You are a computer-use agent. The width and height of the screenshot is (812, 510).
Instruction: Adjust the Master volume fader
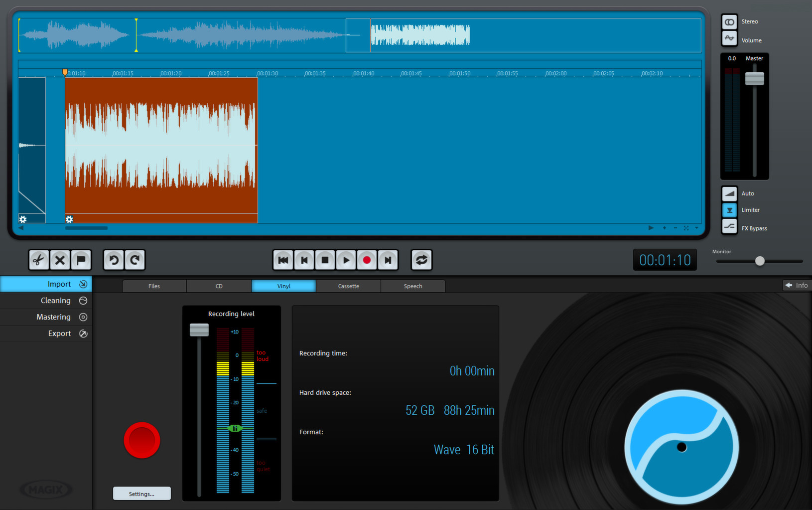(755, 78)
